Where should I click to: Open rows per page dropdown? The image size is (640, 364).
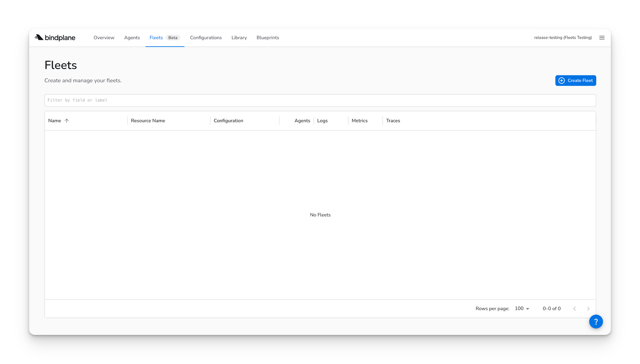pyautogui.click(x=522, y=309)
